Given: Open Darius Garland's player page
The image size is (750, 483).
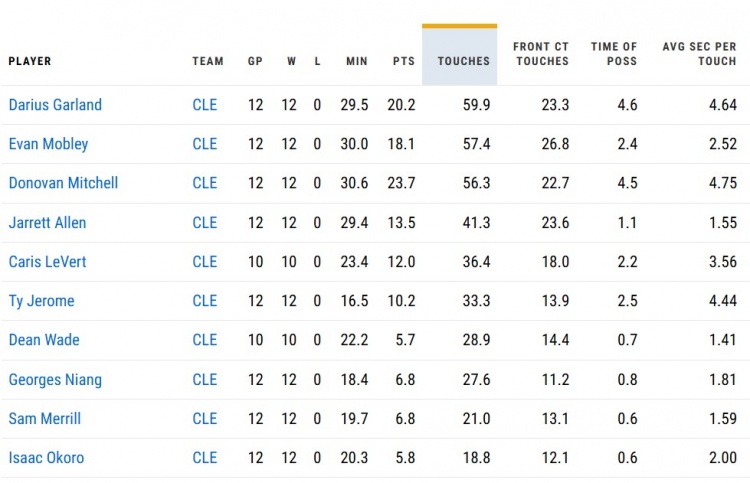Looking at the screenshot, I should tap(55, 105).
